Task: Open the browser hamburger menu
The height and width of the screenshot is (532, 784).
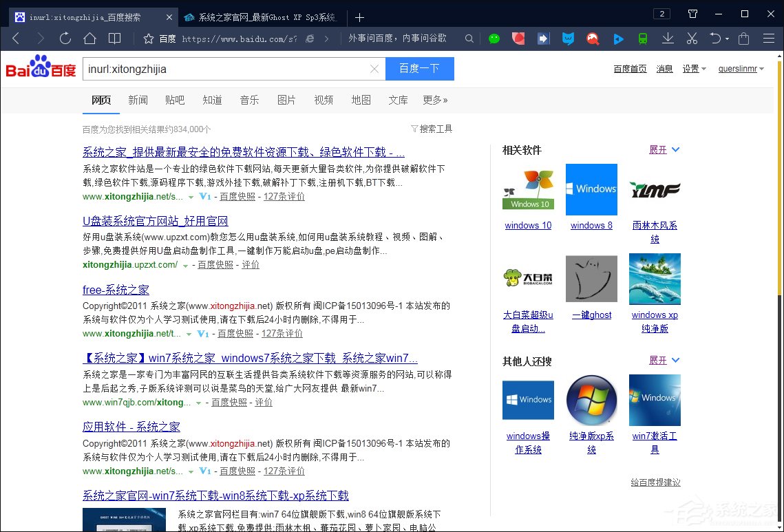Action: (x=769, y=39)
